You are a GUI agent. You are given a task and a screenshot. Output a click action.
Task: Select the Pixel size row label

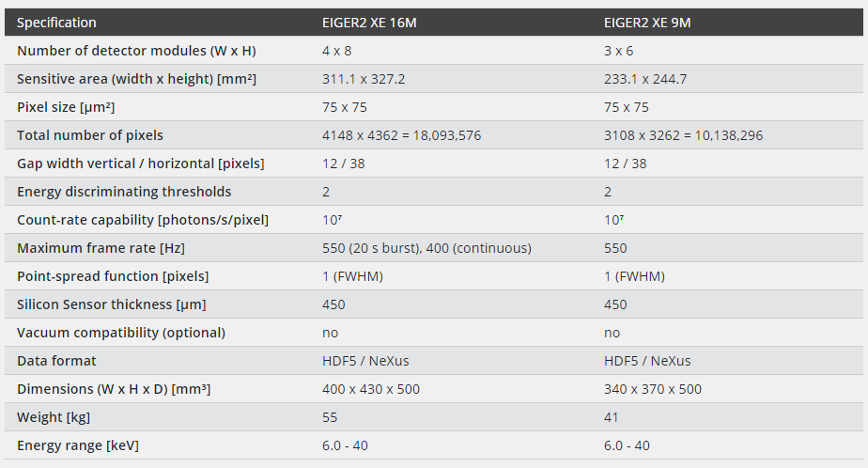point(66,107)
